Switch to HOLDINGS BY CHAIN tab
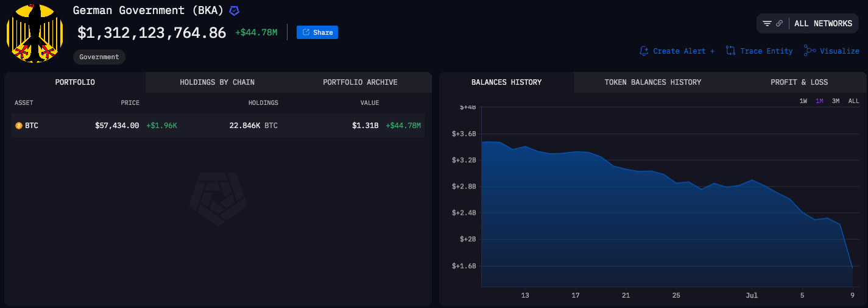The image size is (868, 308). coord(217,82)
